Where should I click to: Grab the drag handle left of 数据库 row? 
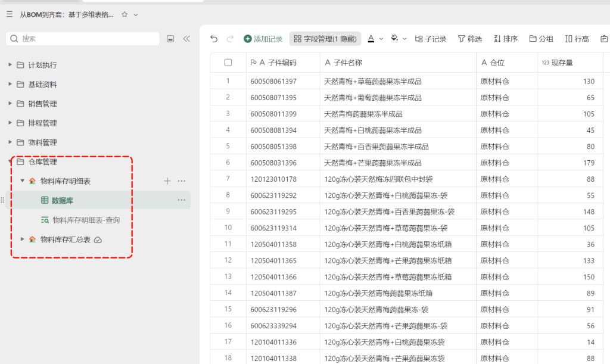[x=2, y=200]
